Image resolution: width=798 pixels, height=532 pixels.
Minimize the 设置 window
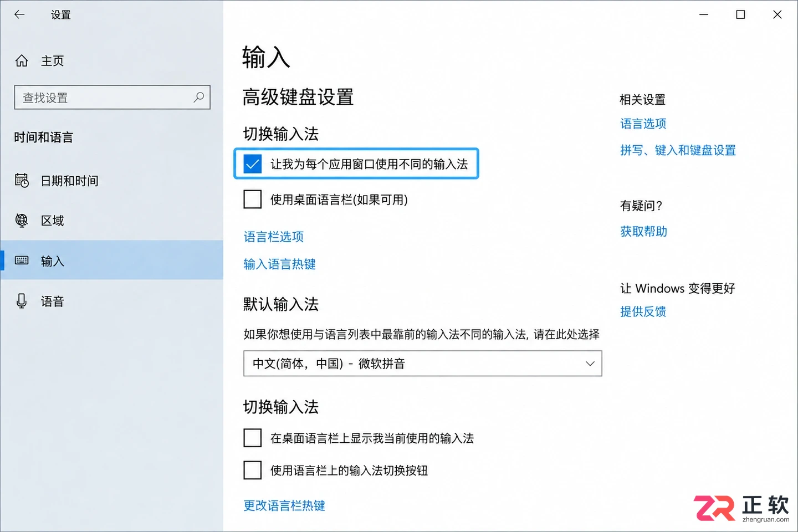(x=704, y=14)
